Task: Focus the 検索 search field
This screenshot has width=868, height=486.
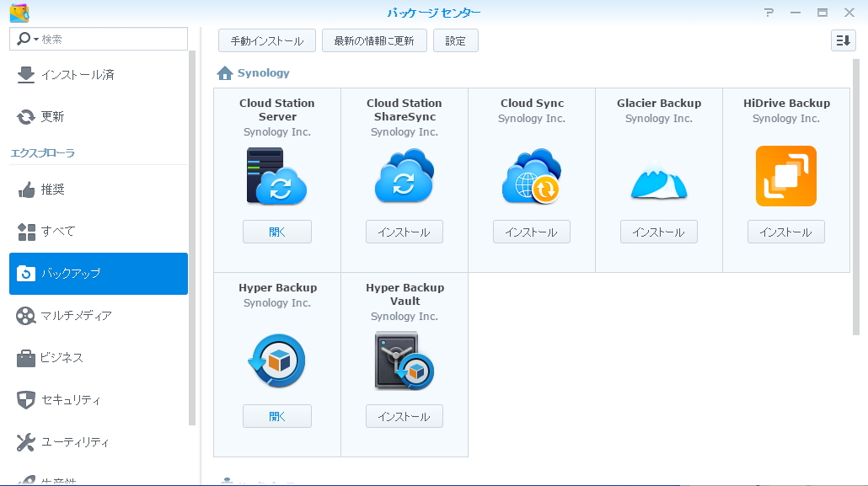Action: 99,39
